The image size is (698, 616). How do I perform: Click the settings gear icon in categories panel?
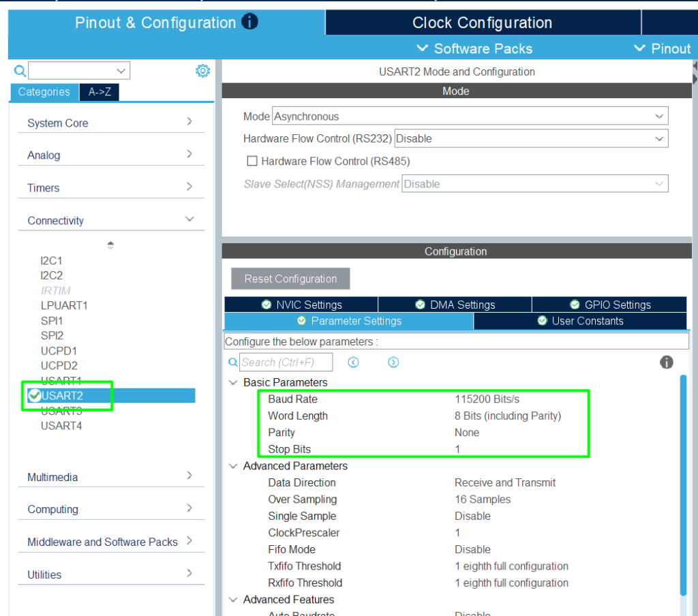(x=202, y=71)
